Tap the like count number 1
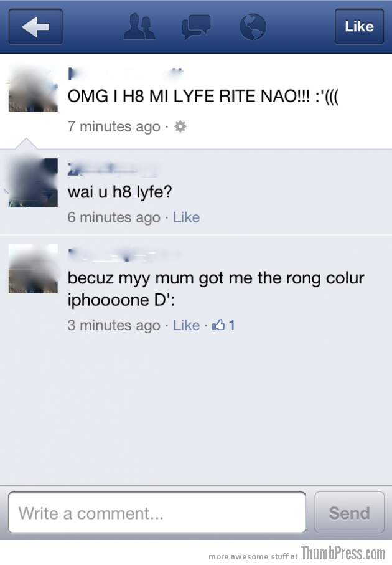Image resolution: width=392 pixels, height=565 pixels. (x=232, y=325)
